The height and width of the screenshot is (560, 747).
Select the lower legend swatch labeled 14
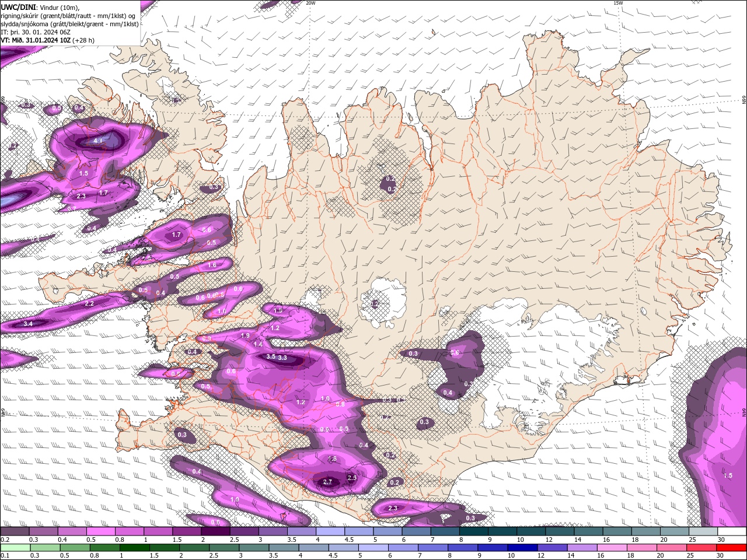click(582, 548)
